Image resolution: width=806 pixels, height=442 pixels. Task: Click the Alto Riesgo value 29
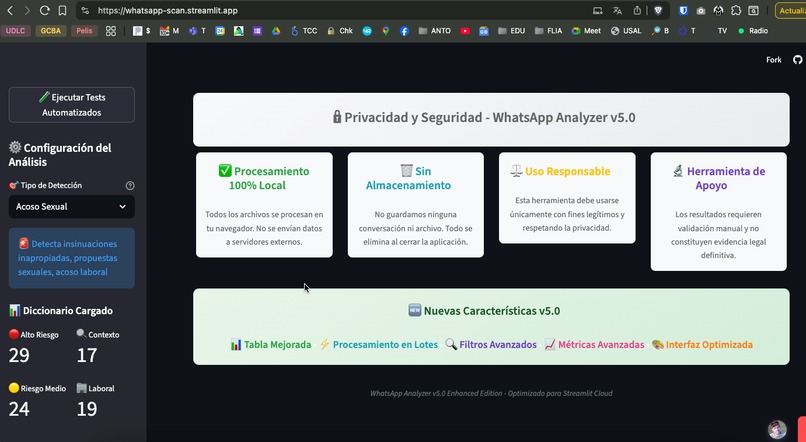click(x=19, y=355)
